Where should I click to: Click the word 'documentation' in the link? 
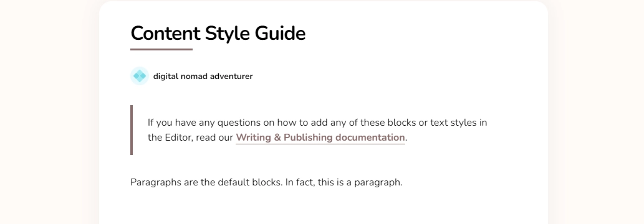point(370,138)
